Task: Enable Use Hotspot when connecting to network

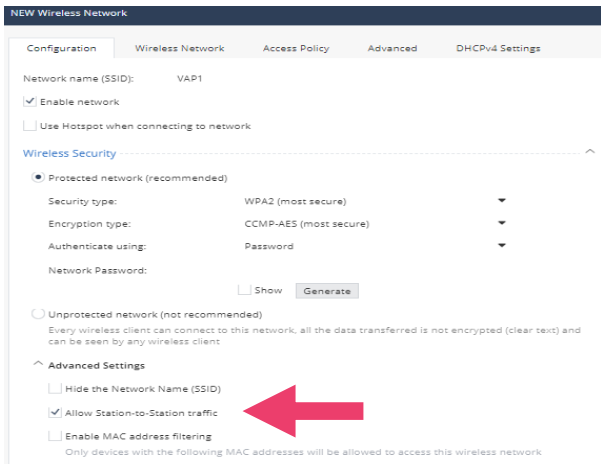Action: point(29,126)
